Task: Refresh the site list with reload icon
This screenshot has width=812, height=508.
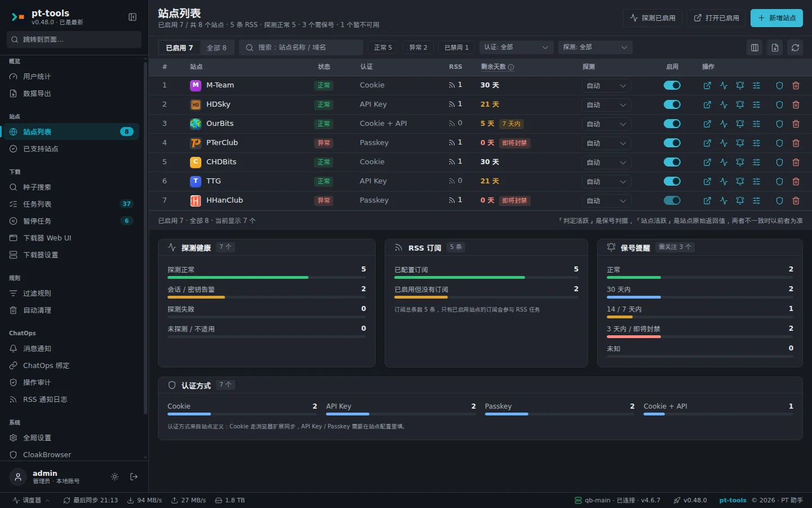Action: click(795, 47)
